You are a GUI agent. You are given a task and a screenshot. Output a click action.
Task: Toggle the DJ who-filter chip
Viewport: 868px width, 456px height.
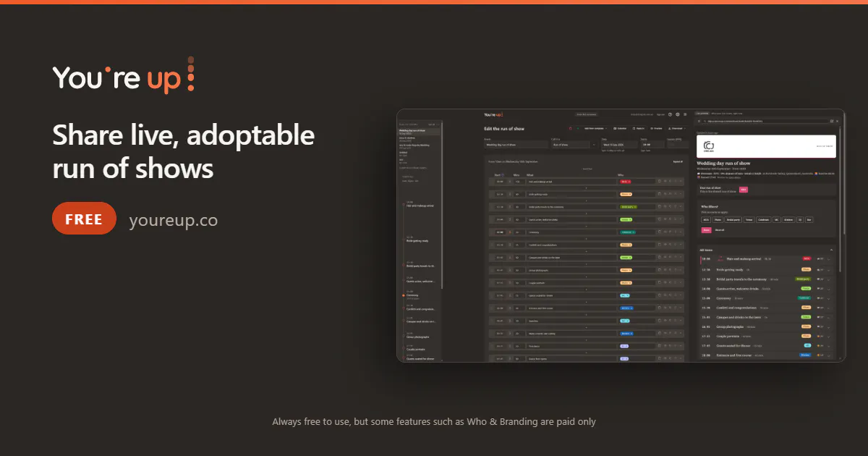click(x=800, y=219)
